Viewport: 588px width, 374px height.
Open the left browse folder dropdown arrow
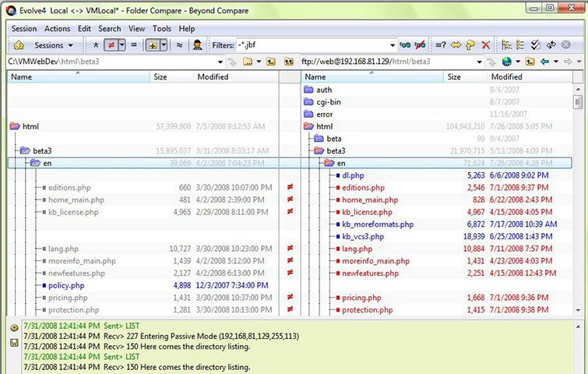259,62
